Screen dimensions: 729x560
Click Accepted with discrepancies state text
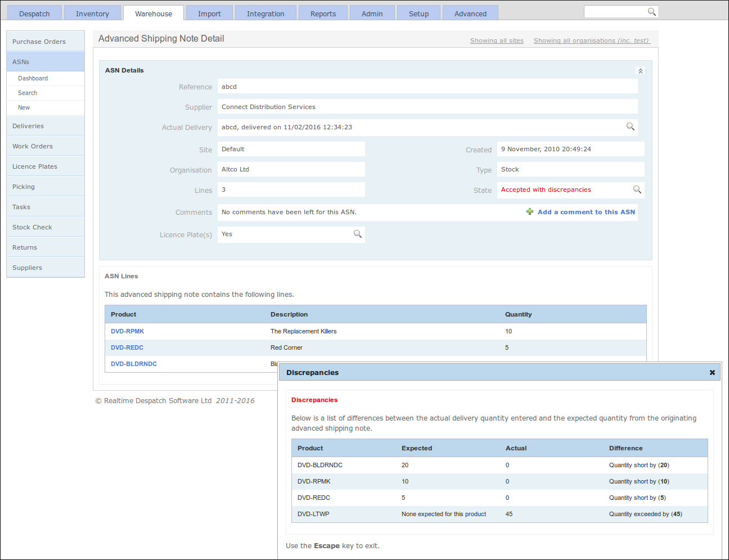[546, 189]
